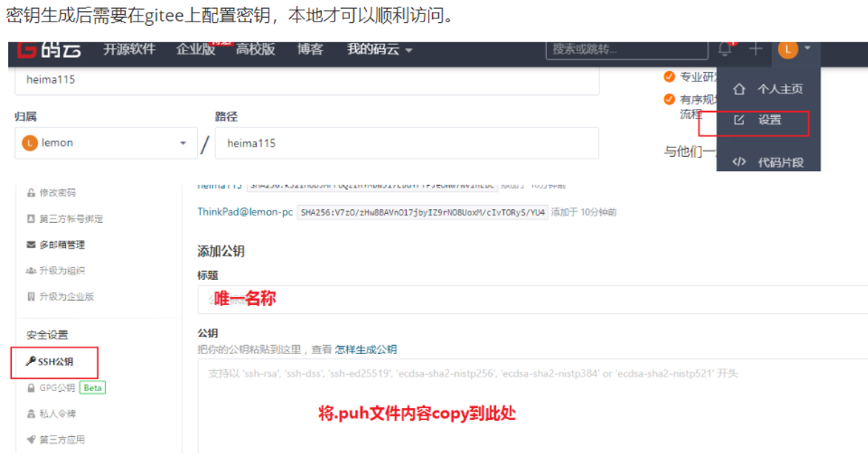Click the icon beside 私人令牌
This screenshot has height=474, width=868.
tap(31, 414)
